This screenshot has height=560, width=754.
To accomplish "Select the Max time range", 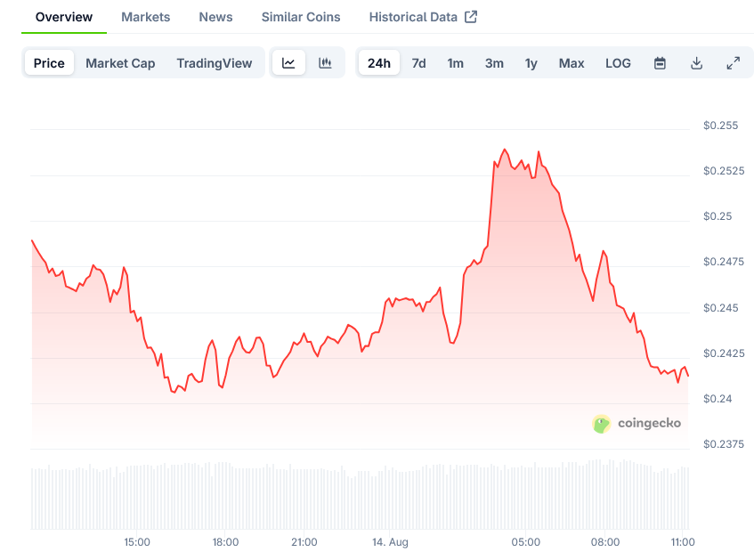I will point(572,63).
